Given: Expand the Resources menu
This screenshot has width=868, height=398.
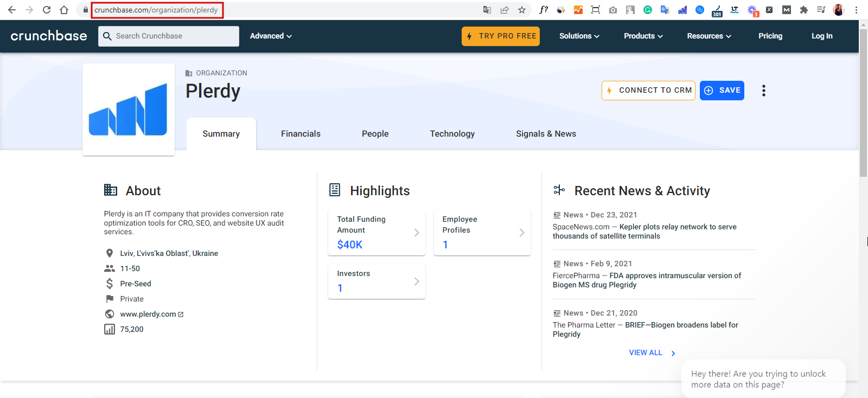Looking at the screenshot, I should [x=709, y=36].
